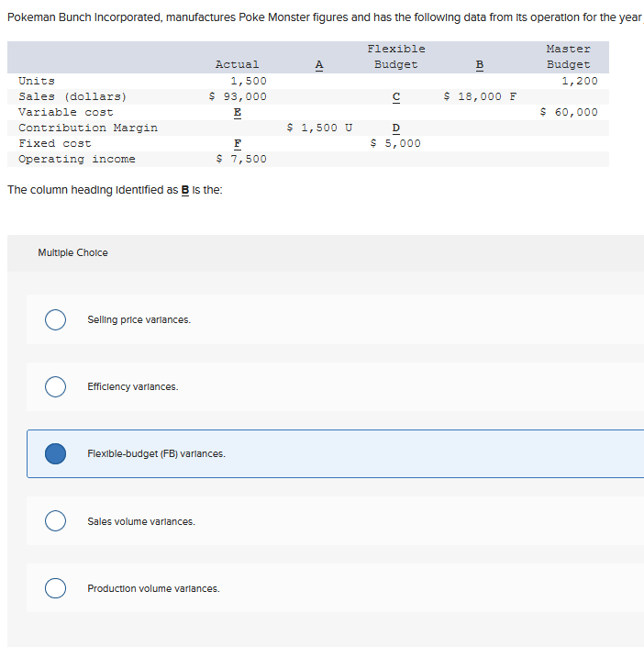
Task: Click 'Flexible-budget (FB) variances.' answer text
Action: [156, 454]
